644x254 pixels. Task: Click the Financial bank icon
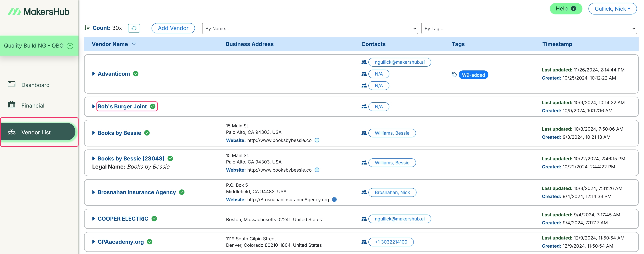[x=11, y=105]
